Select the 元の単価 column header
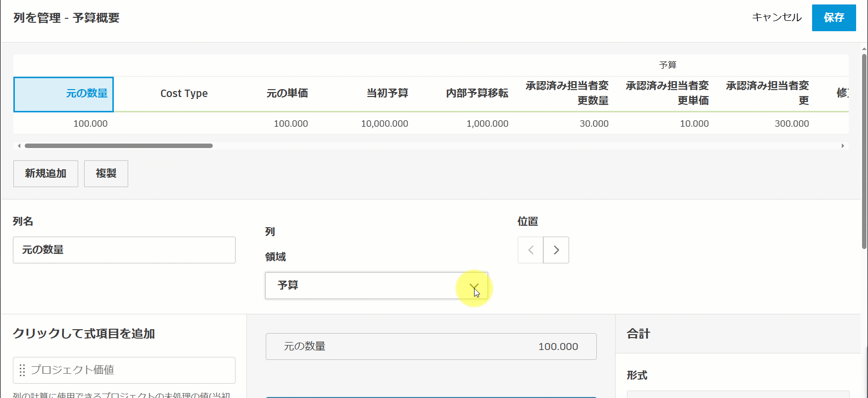Screen dimensions: 868x398 point(287,94)
